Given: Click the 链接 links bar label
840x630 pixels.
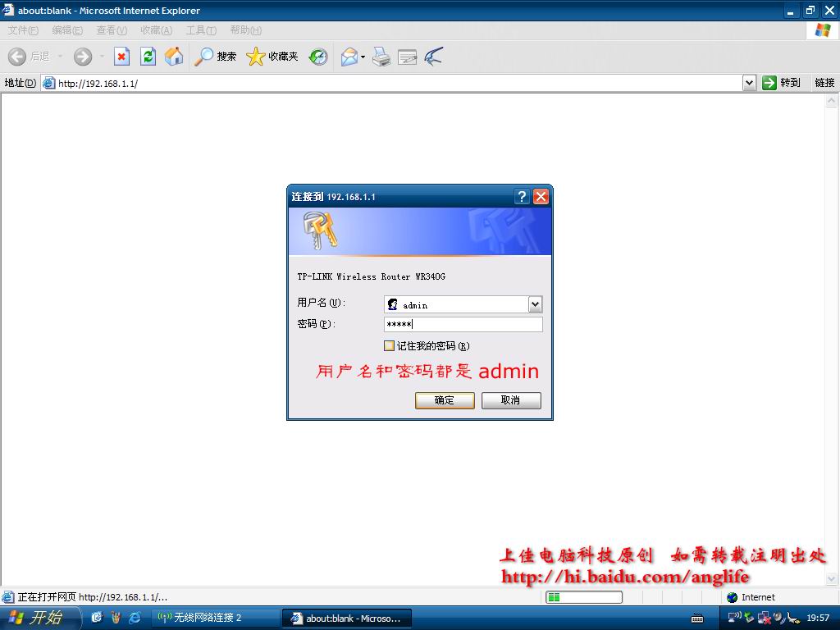Looking at the screenshot, I should click(824, 83).
